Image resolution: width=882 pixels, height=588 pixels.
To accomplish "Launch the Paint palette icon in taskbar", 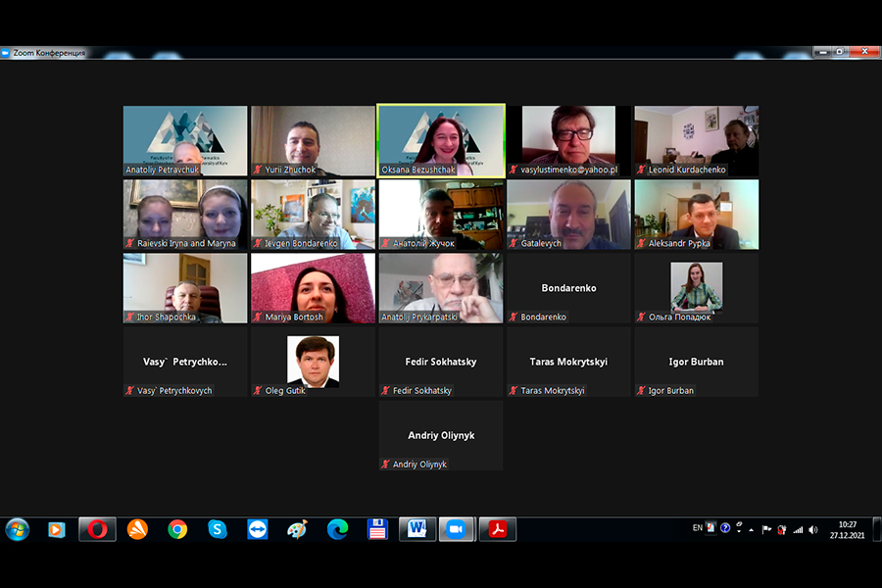I will (x=297, y=529).
